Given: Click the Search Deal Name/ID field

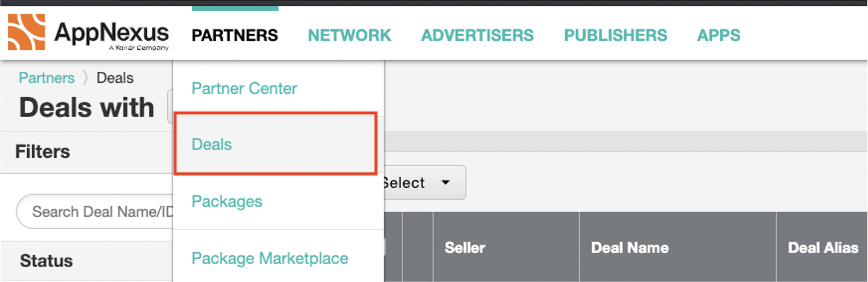Looking at the screenshot, I should click(x=97, y=211).
